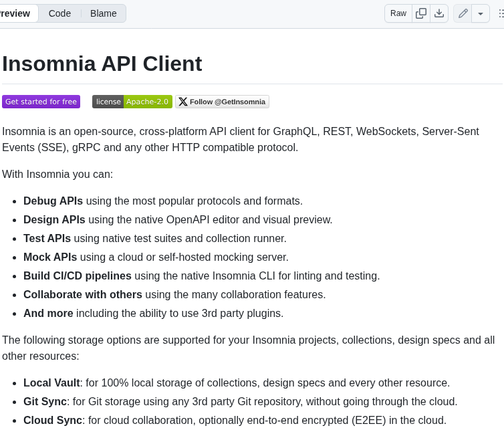Click the Get started for free badge
This screenshot has height=438, width=504.
(x=41, y=102)
